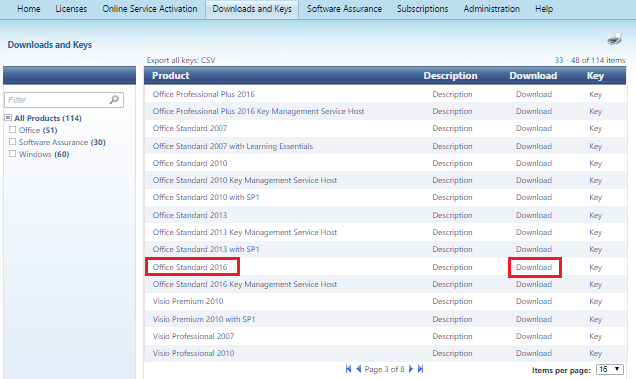The height and width of the screenshot is (379, 636).
Task: Open Office Professional Plus 2016 KMS Host product
Action: pos(258,111)
